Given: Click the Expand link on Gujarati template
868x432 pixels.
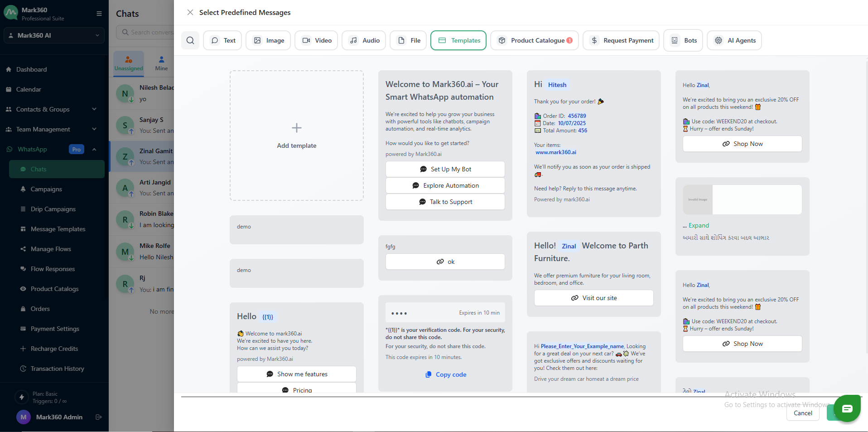Looking at the screenshot, I should point(699,225).
